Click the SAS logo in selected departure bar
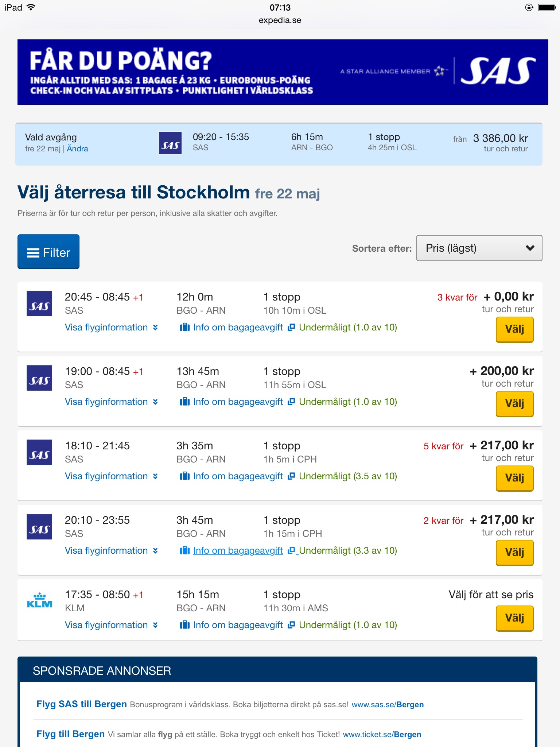 (170, 143)
